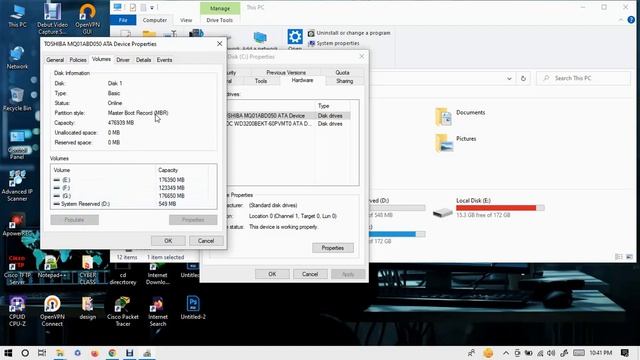Click volume icon in system tray

[x=551, y=353]
